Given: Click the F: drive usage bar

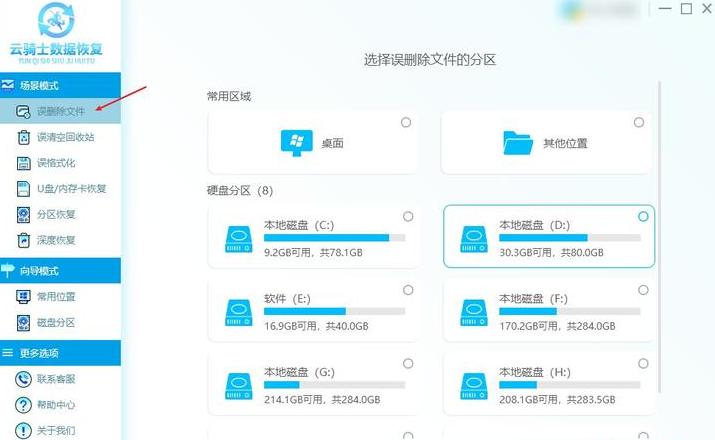Looking at the screenshot, I should (570, 311).
